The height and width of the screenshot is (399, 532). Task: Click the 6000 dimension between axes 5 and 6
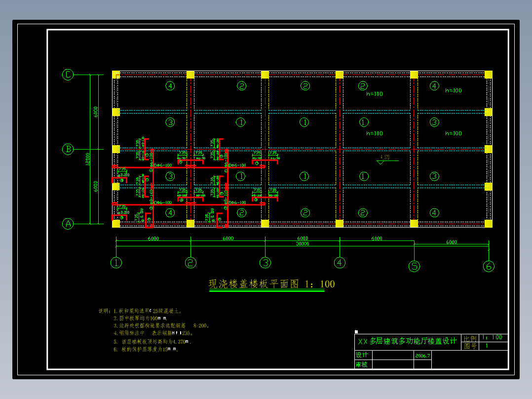(x=451, y=242)
